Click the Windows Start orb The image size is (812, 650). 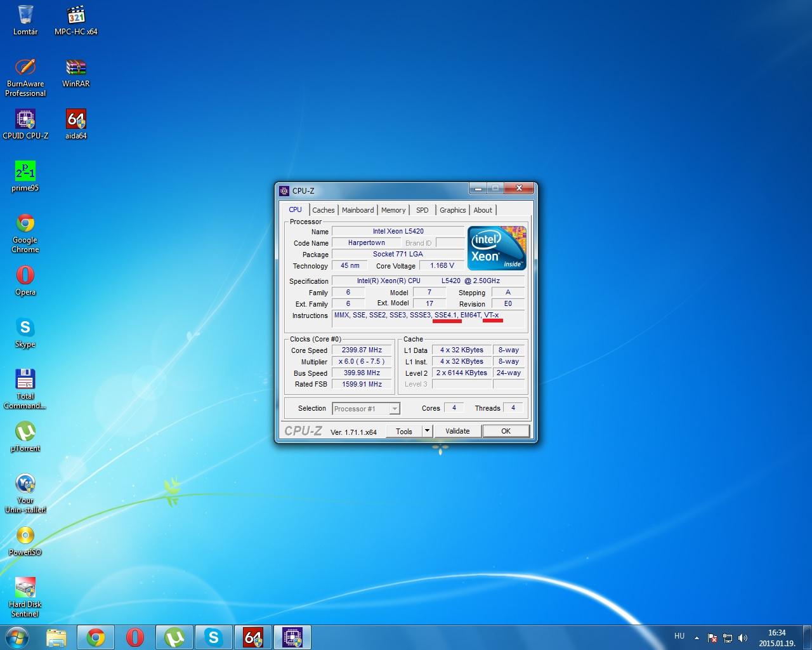tap(17, 637)
